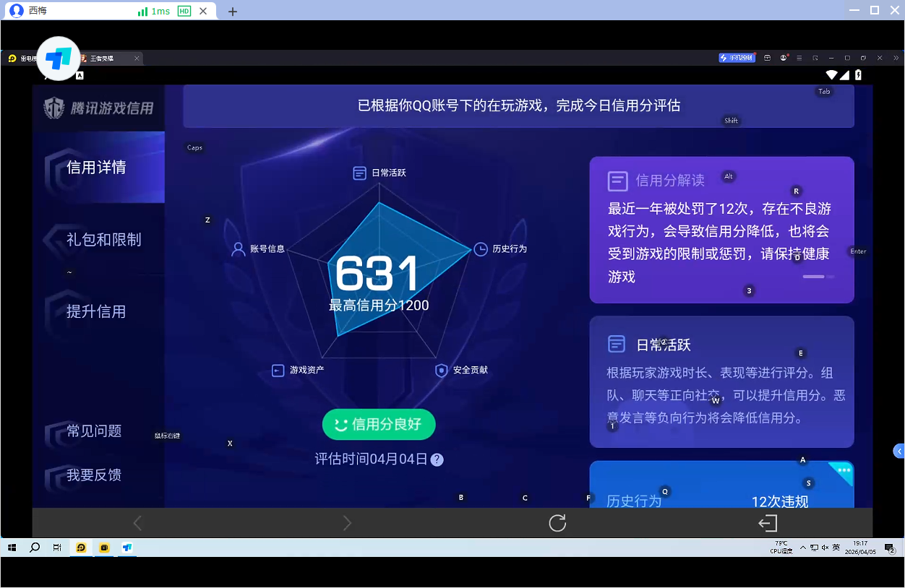Screen dimensions: 905x588
Task: Refresh the page with the reload icon
Action: (x=557, y=522)
